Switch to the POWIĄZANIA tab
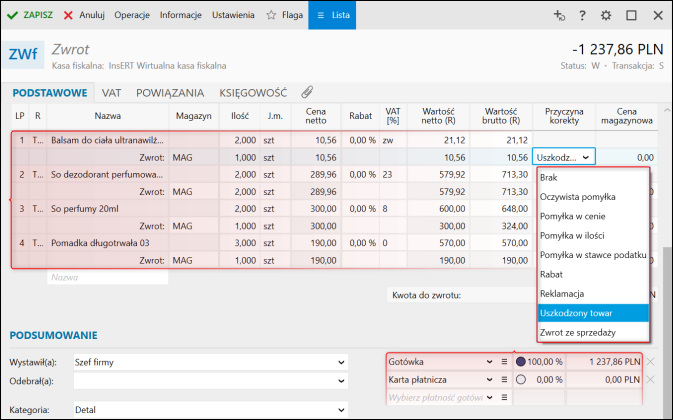The width and height of the screenshot is (673, 420). [x=171, y=92]
